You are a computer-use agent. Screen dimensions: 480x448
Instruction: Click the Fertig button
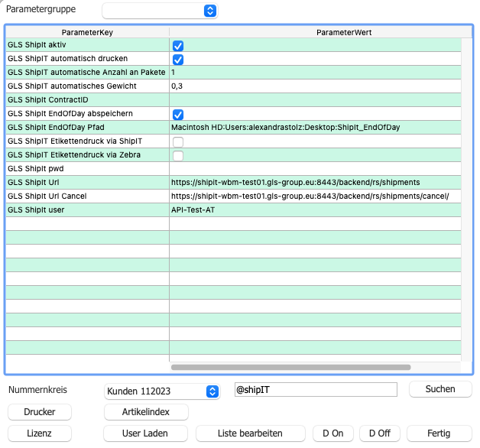pyautogui.click(x=439, y=433)
